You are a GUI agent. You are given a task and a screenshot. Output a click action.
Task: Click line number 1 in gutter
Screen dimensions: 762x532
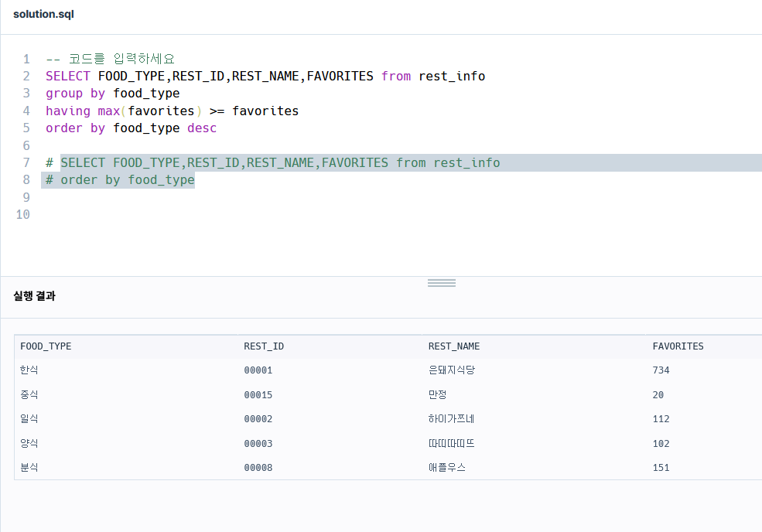coord(26,60)
